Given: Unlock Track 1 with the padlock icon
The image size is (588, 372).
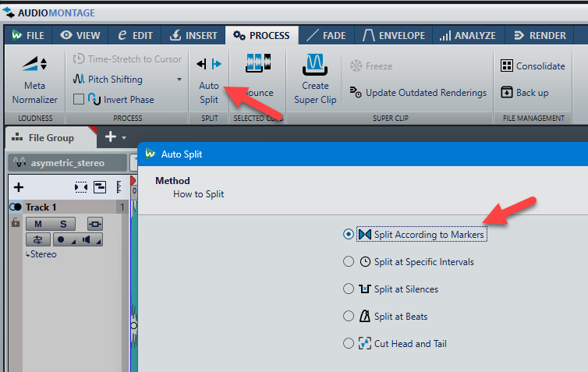Looking at the screenshot, I should tap(16, 222).
